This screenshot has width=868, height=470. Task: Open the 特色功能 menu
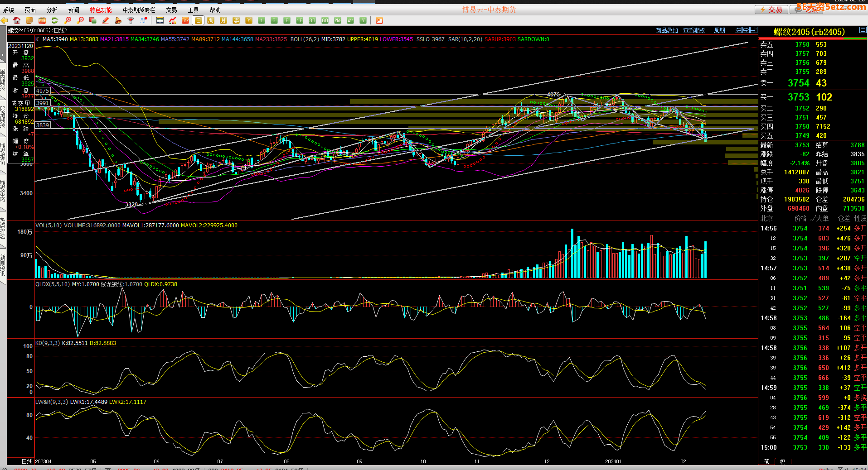coord(101,10)
